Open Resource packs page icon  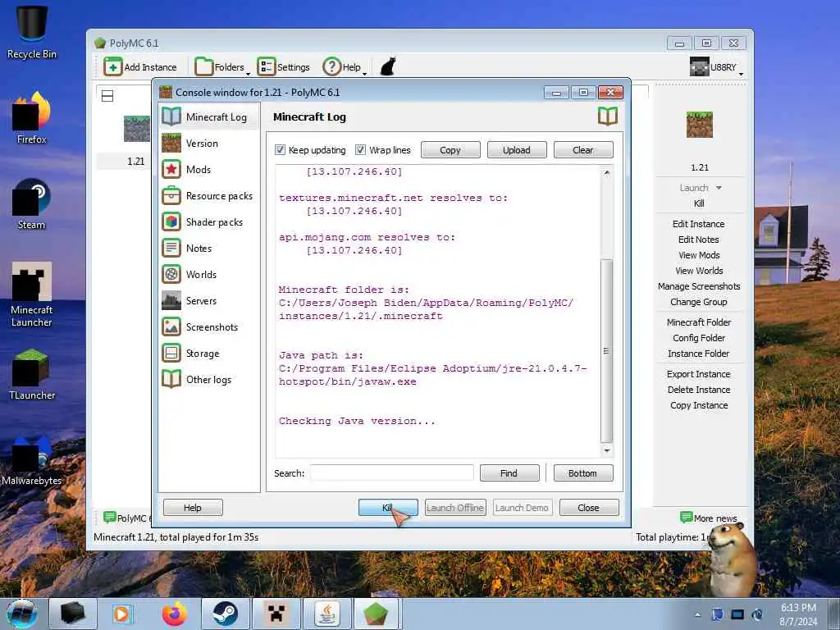pyautogui.click(x=171, y=195)
